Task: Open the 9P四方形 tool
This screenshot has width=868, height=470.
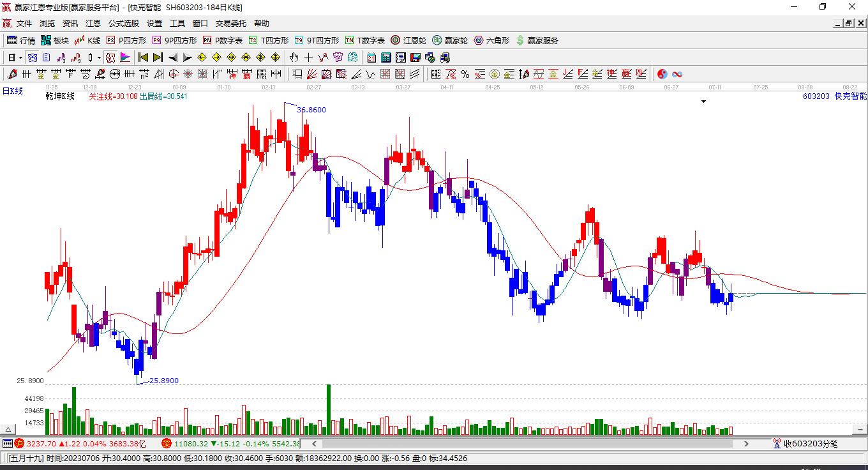Action: tap(174, 40)
